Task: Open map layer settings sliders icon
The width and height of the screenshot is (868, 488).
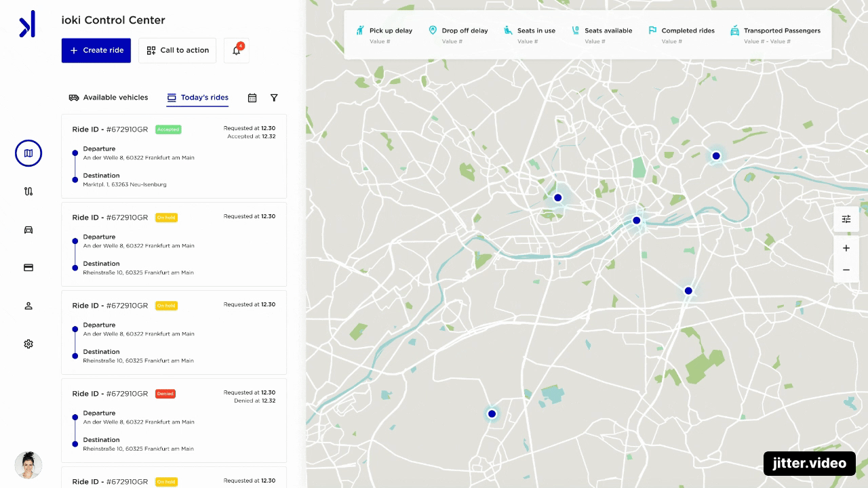Action: [846, 219]
